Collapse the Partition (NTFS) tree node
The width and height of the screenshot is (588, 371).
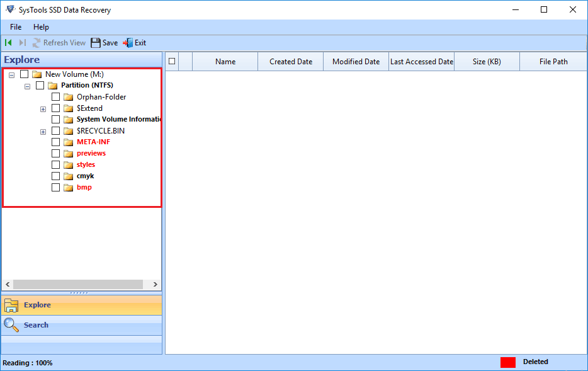[27, 86]
